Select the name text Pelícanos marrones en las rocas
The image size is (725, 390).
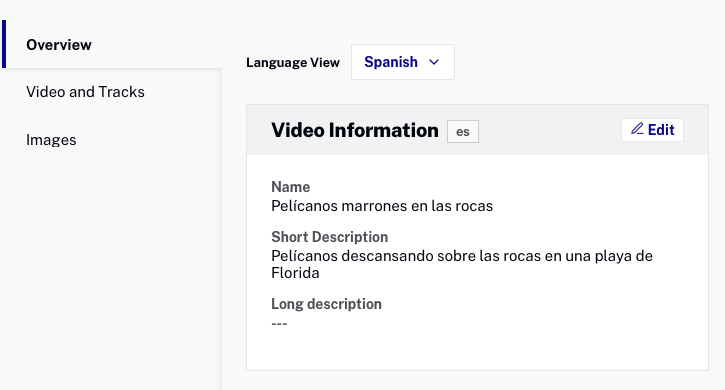382,206
